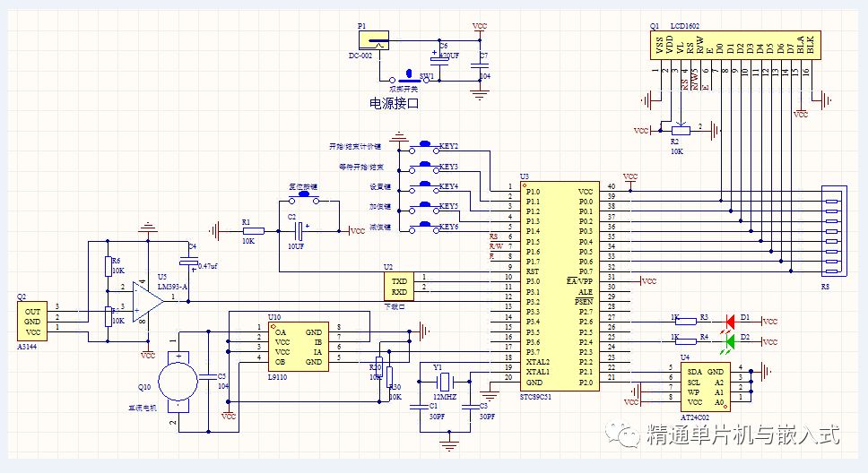Click the '开始/结束计价键' label
868x473 pixels.
pos(355,147)
